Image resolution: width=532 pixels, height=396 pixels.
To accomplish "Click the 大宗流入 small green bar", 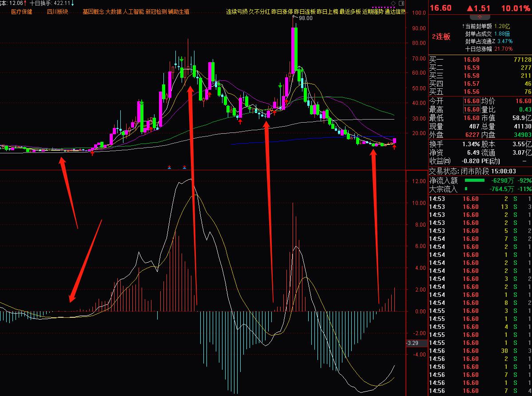I will (x=466, y=189).
